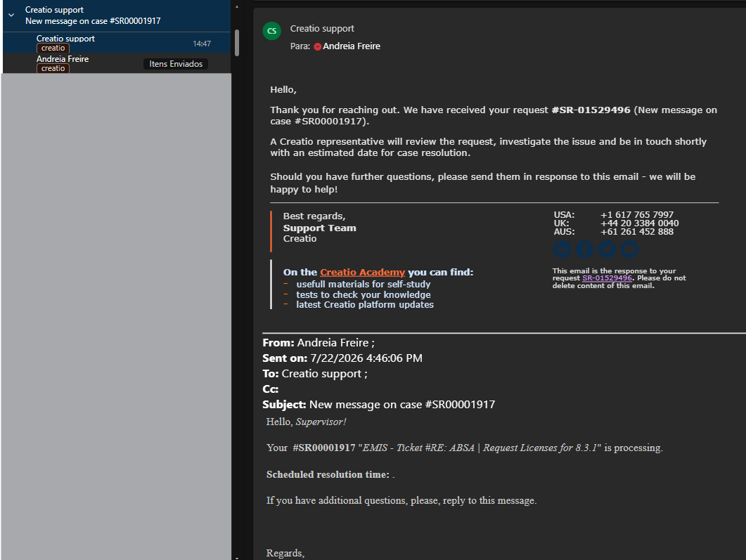The width and height of the screenshot is (746, 560).
Task: Click the message list scrollbar thumb
Action: pyautogui.click(x=237, y=43)
